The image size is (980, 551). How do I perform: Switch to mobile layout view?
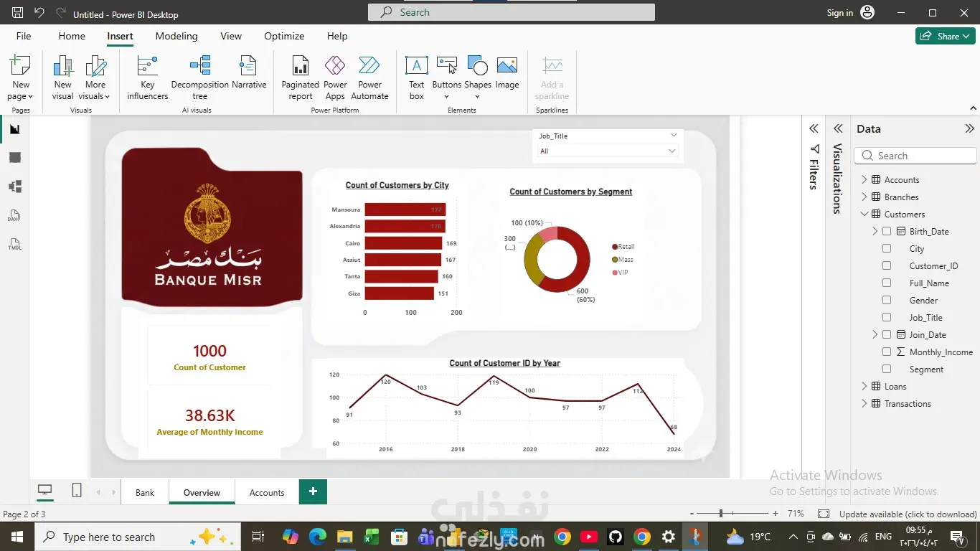76,491
